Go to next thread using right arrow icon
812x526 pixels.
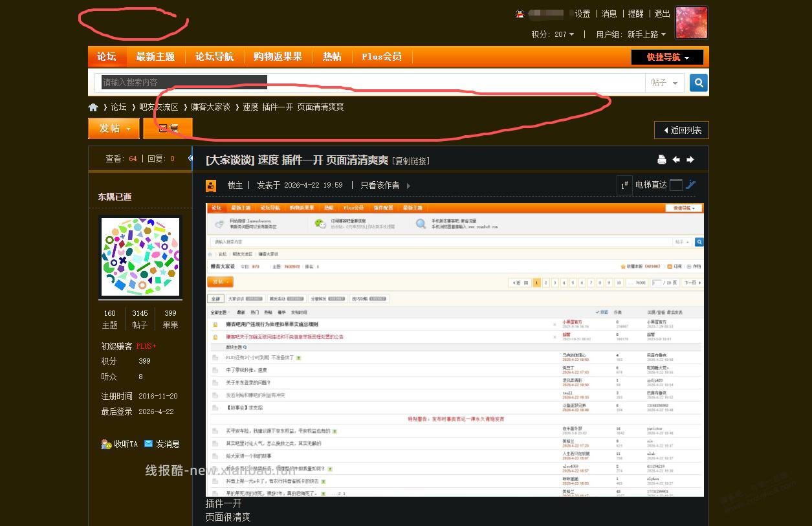(690, 159)
